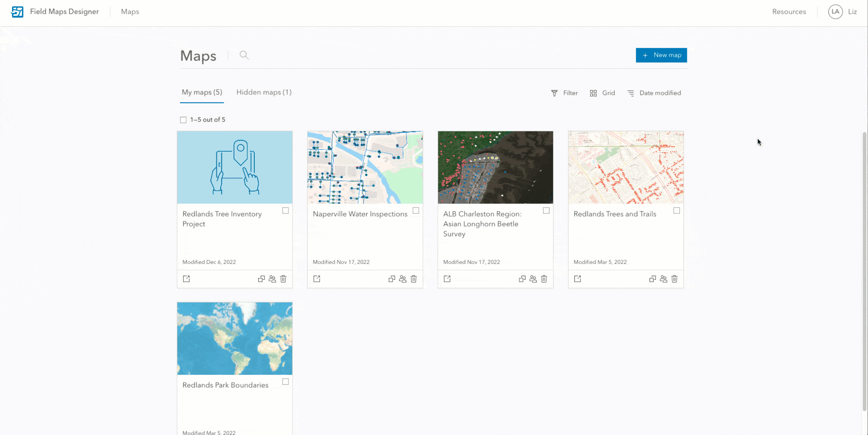The image size is (868, 435).
Task: Duplicate the Naperville Water Inspections map
Action: click(x=392, y=279)
